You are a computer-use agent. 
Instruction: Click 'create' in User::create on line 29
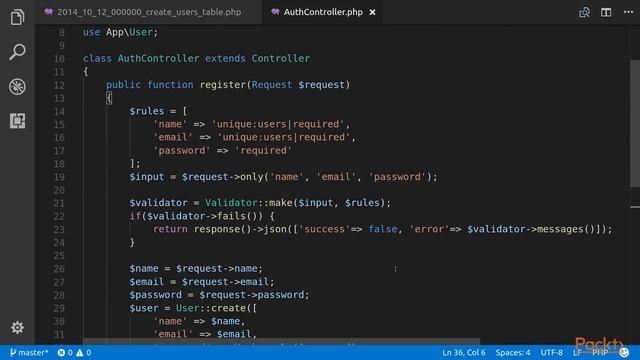pyautogui.click(x=229, y=308)
